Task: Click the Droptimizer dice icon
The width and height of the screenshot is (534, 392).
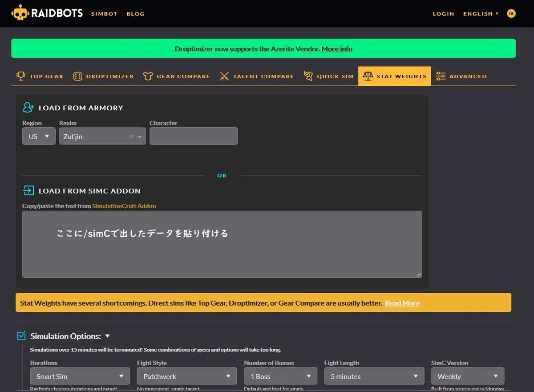Action: pyautogui.click(x=77, y=76)
